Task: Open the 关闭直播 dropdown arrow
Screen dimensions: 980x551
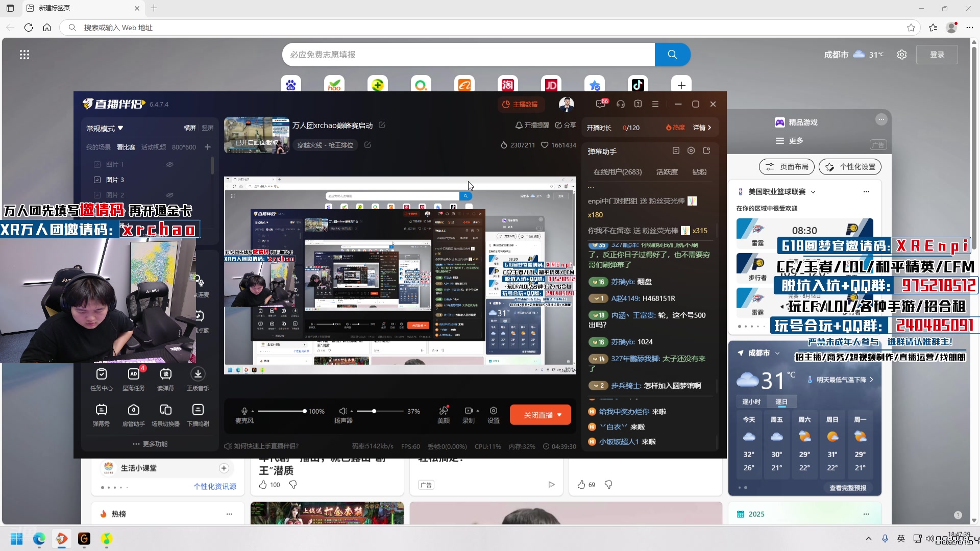Action: point(560,415)
